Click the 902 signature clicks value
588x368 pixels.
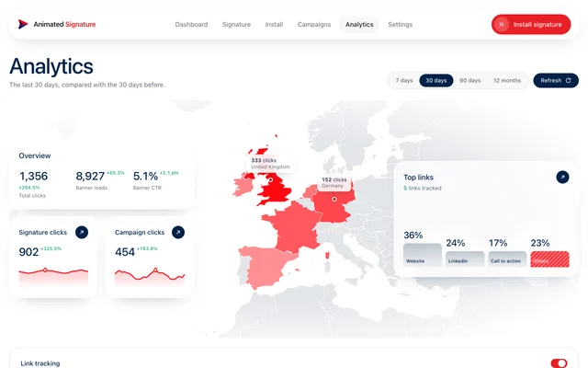click(x=28, y=252)
